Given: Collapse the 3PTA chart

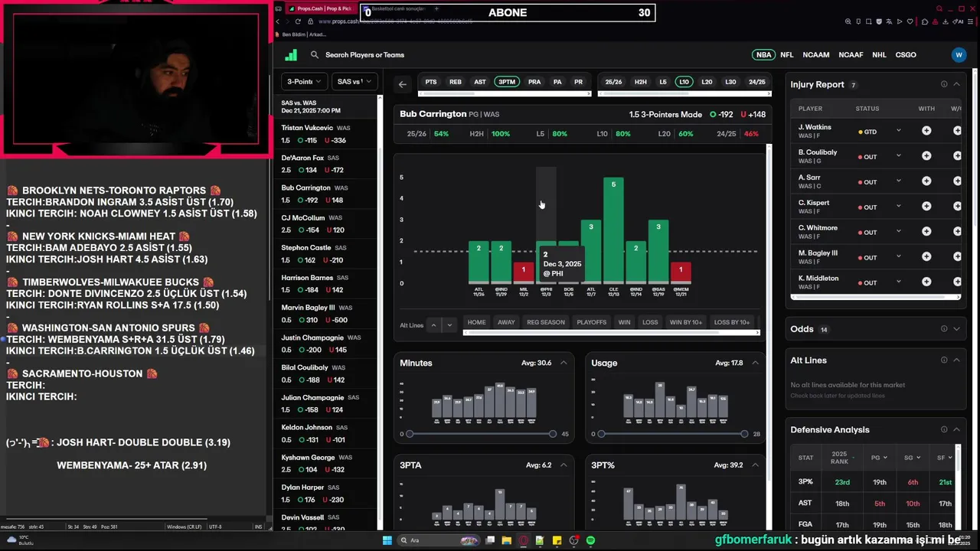Looking at the screenshot, I should coord(563,465).
